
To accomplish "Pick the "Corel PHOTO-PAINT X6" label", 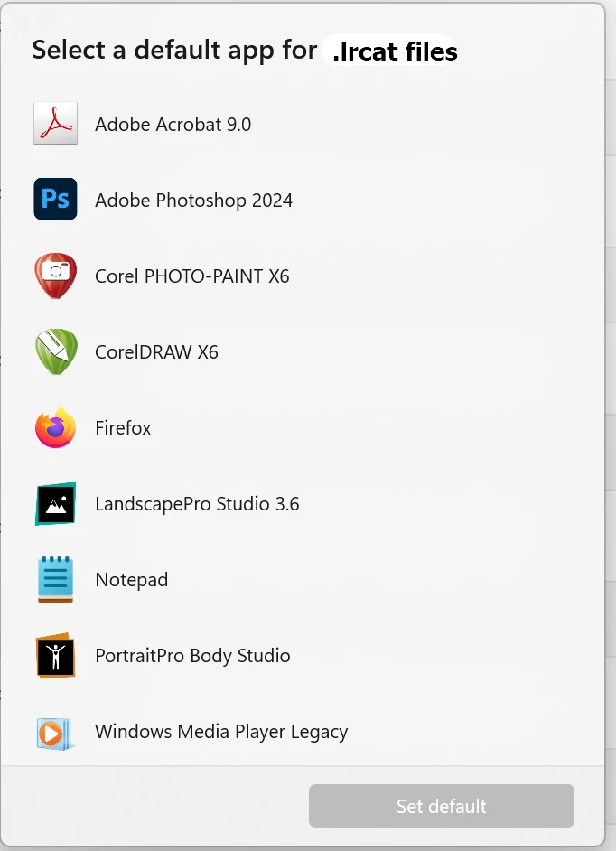I will click(x=192, y=276).
